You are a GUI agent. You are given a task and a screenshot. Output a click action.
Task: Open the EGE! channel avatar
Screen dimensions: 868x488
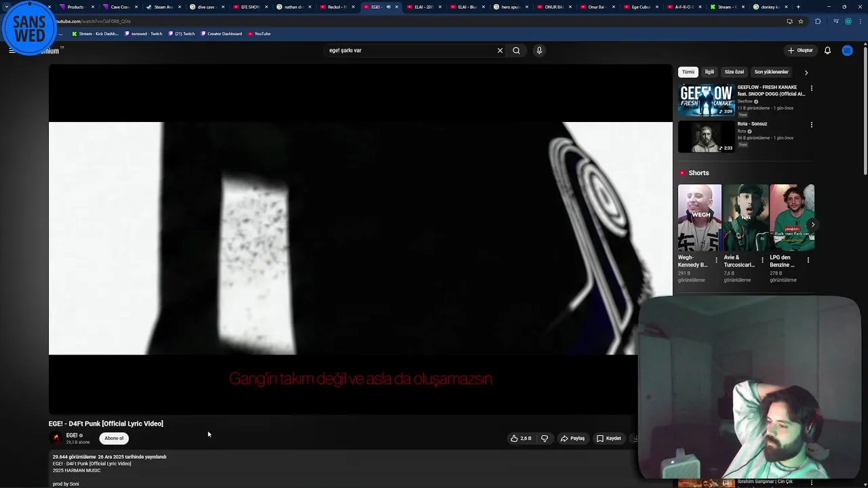click(x=56, y=438)
